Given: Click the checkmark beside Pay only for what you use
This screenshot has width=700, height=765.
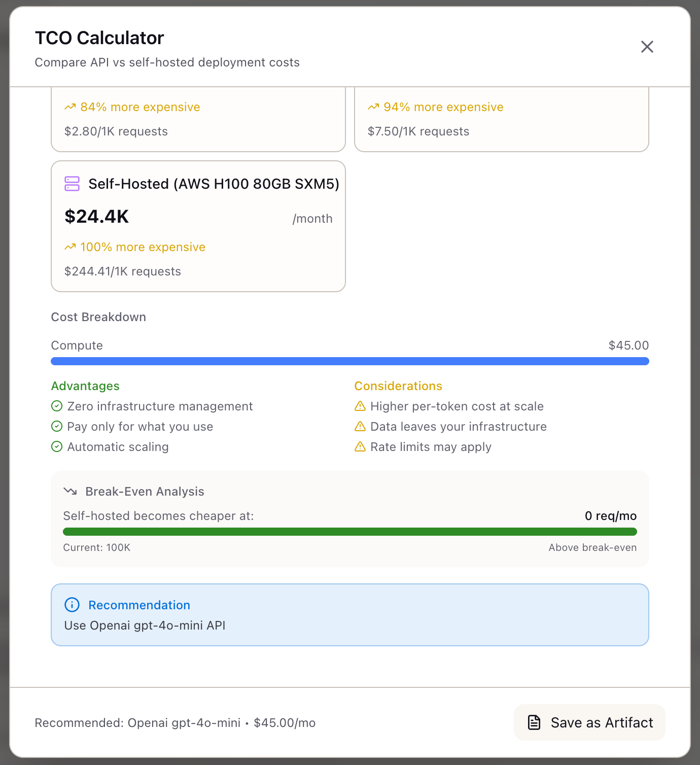Looking at the screenshot, I should (57, 426).
